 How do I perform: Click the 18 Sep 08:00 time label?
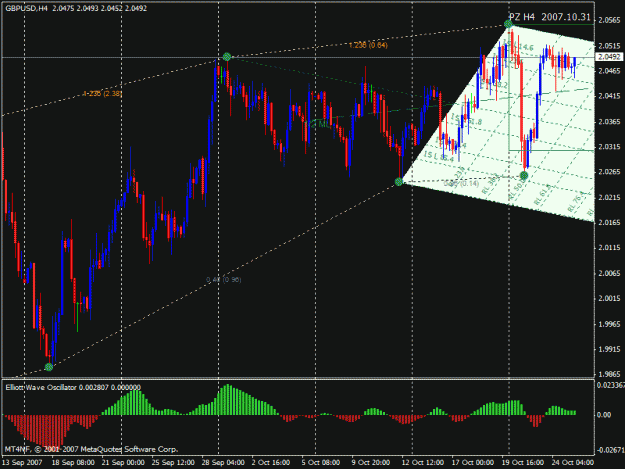73,463
